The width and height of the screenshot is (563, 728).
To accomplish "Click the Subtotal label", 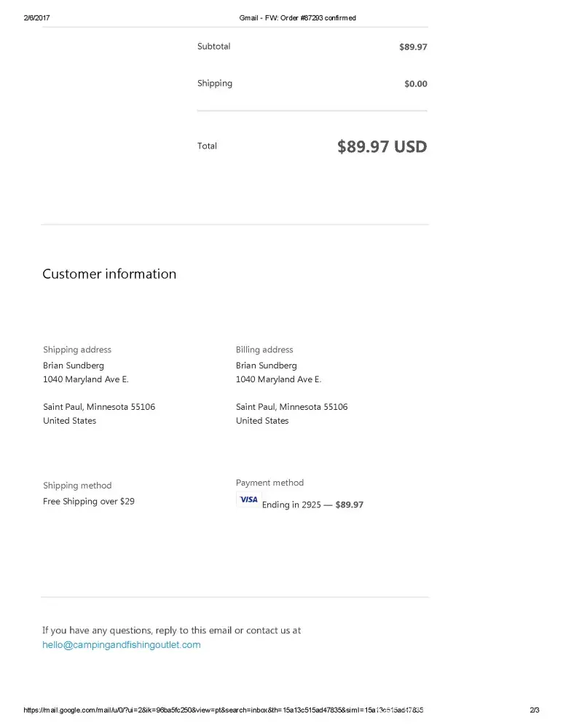I will (213, 47).
